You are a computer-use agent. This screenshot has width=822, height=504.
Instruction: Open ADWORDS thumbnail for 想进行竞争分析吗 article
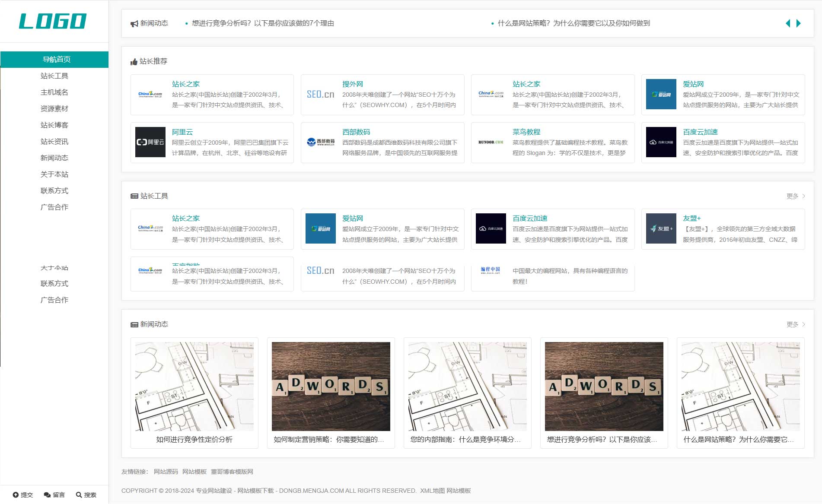pos(604,387)
